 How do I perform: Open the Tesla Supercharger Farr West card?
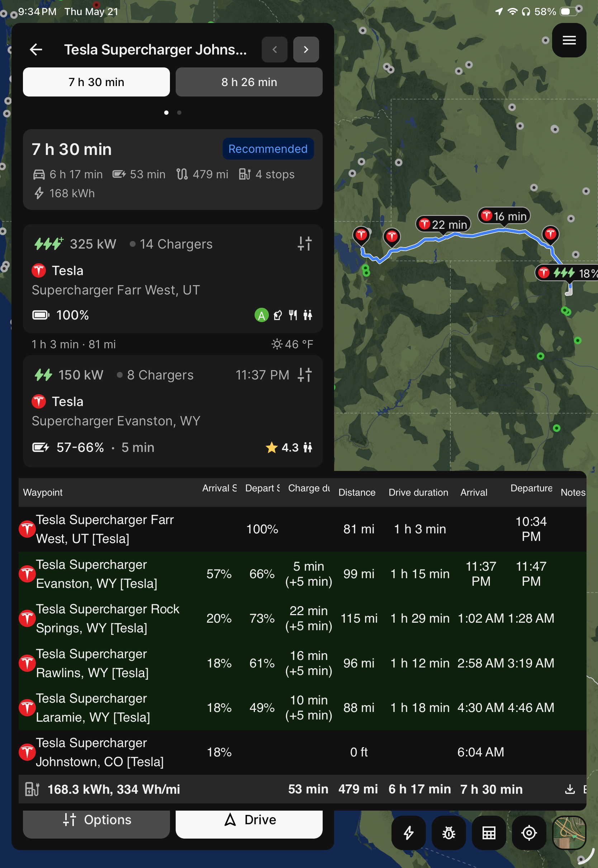(173, 279)
